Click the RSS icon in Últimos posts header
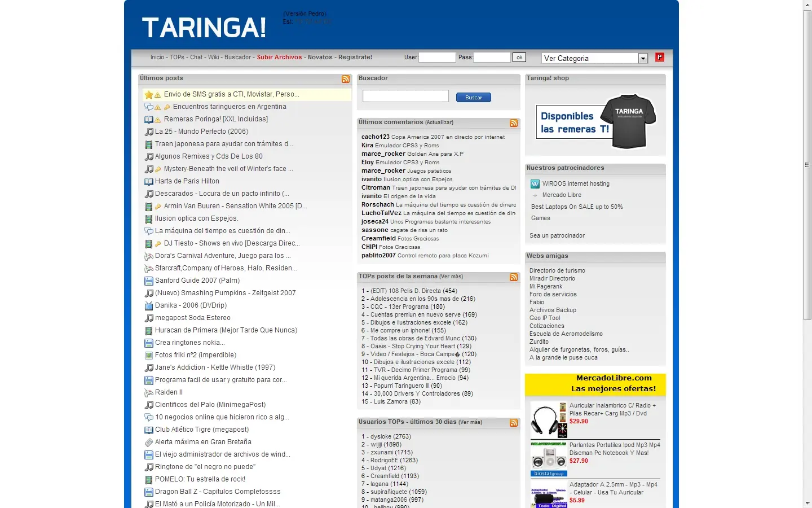The image size is (812, 508). [345, 79]
